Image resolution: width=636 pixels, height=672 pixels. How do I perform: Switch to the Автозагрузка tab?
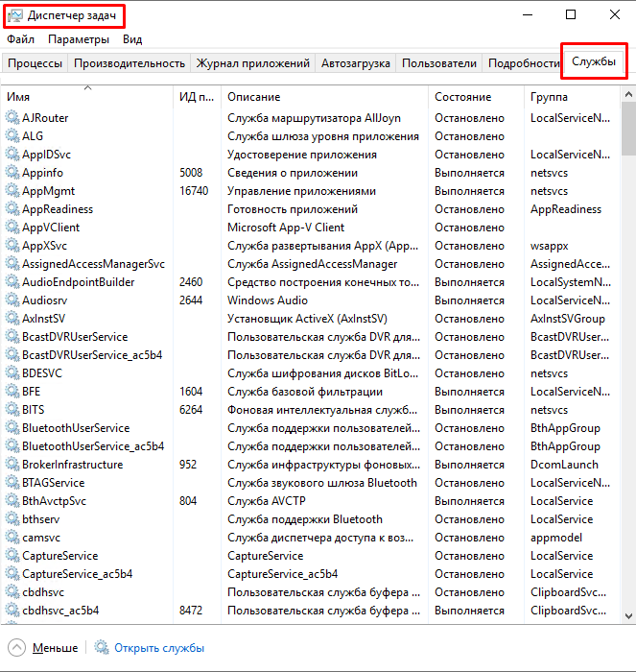(x=356, y=63)
